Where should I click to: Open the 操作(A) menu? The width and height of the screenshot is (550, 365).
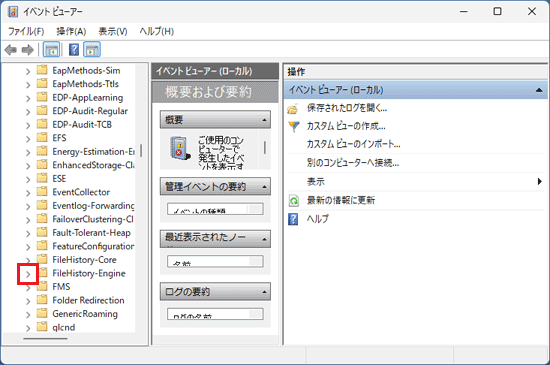[71, 32]
